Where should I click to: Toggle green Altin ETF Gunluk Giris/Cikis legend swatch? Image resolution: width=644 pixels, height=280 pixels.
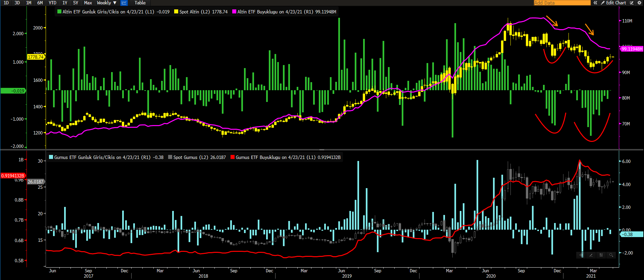coord(59,12)
